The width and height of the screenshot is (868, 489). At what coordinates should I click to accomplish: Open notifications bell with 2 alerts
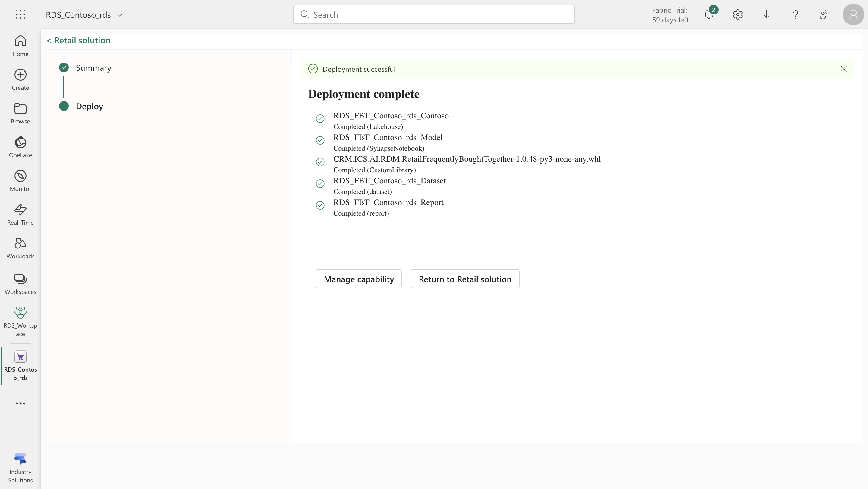[x=709, y=14]
